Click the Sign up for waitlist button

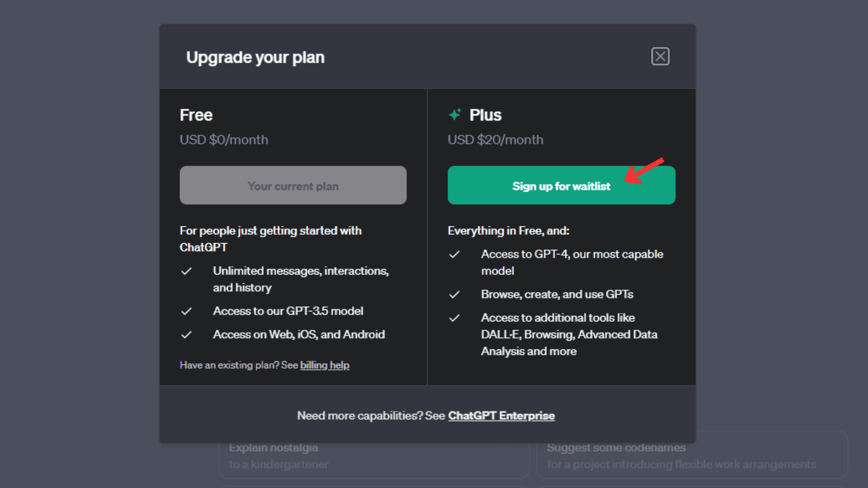coord(561,185)
